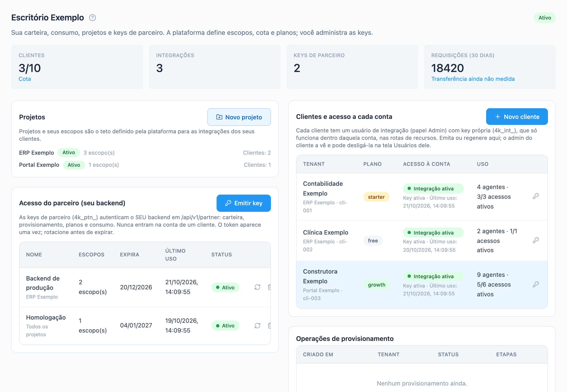Open the Clínica Exemplo tenant

325,232
